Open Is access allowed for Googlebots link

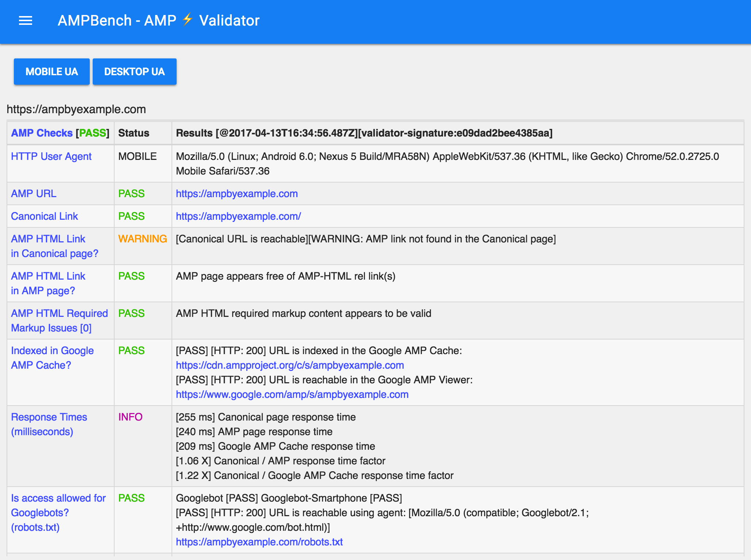[x=58, y=513]
